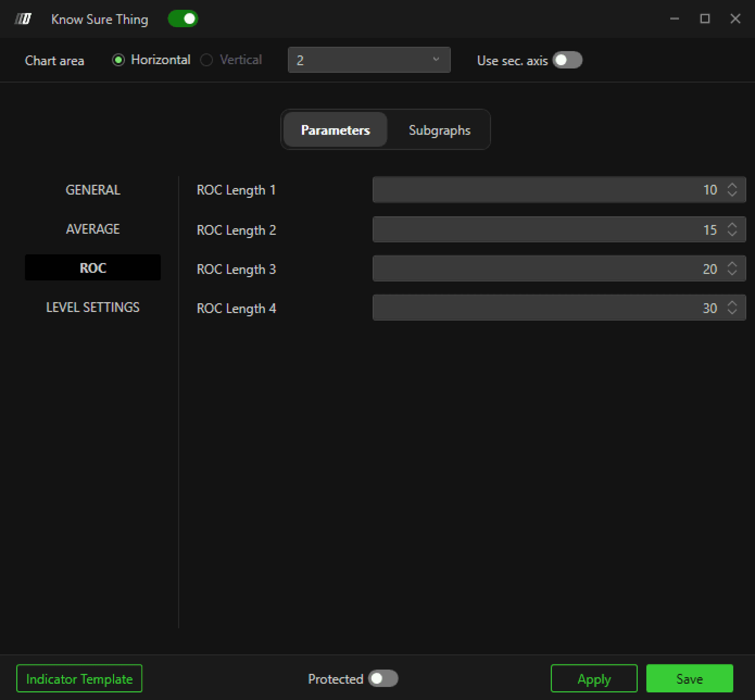Open the LEVEL SETTINGS section
Image resolution: width=755 pixels, height=700 pixels.
pyautogui.click(x=93, y=307)
